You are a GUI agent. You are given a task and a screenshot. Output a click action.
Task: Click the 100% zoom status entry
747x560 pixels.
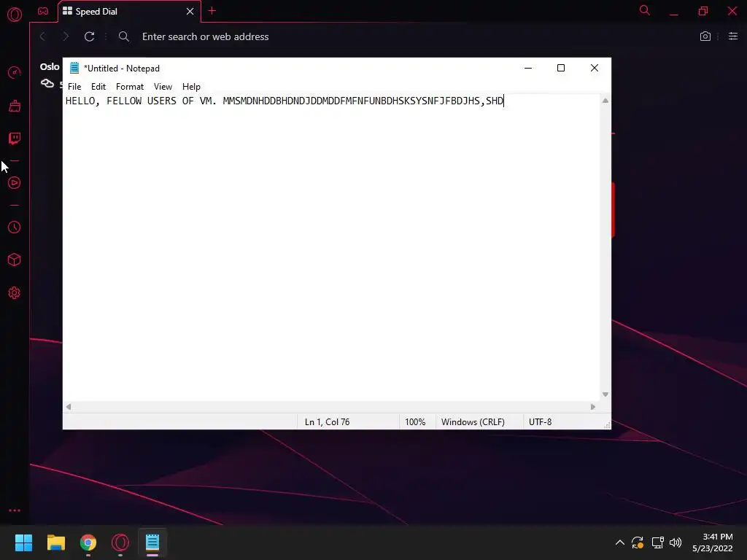(415, 422)
